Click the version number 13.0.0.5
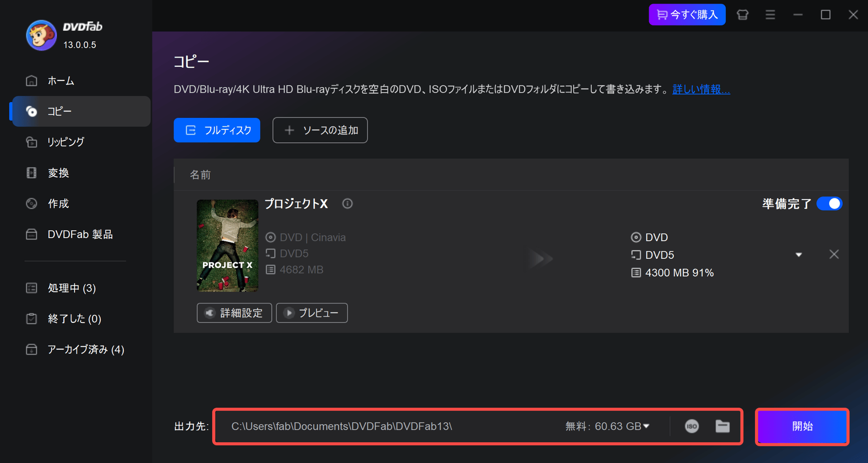This screenshot has height=463, width=868. point(80,45)
